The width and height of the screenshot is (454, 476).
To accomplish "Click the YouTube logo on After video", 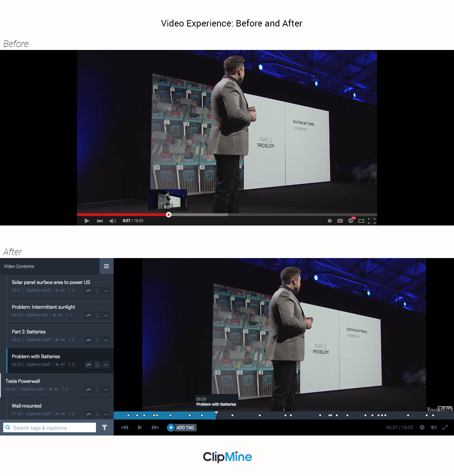I will click(x=439, y=409).
